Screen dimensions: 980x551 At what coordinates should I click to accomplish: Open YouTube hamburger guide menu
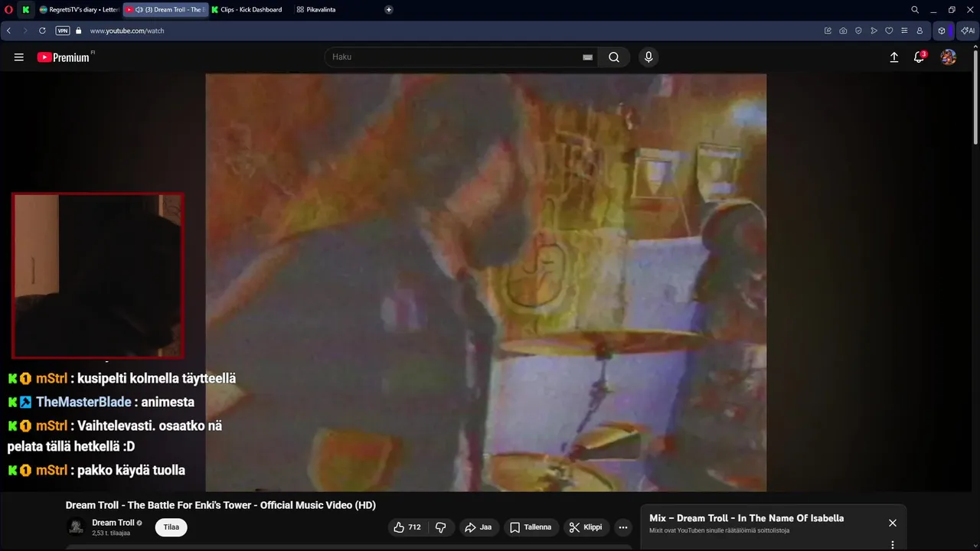click(19, 57)
